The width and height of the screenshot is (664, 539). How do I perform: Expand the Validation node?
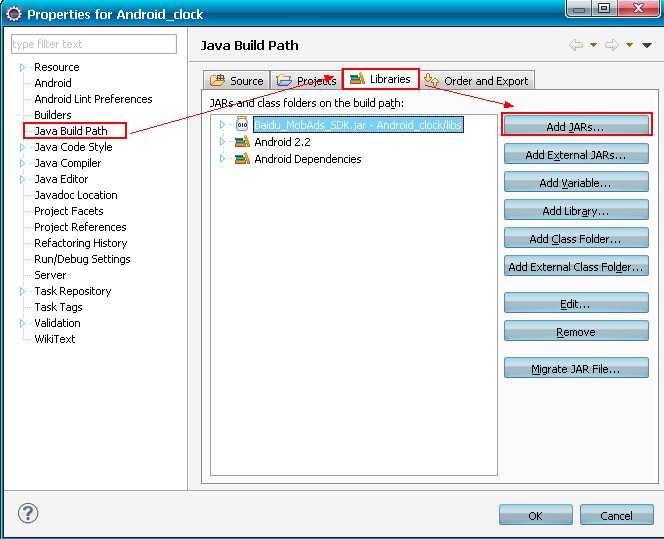pyautogui.click(x=22, y=323)
